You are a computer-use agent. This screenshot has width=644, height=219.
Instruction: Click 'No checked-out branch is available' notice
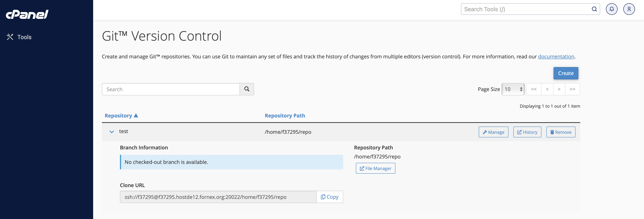[232, 162]
